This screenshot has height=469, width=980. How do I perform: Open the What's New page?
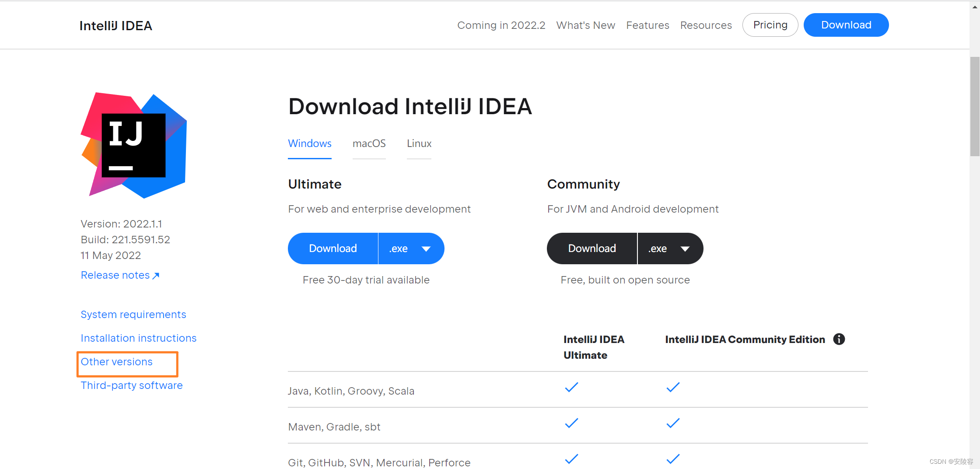pos(586,25)
